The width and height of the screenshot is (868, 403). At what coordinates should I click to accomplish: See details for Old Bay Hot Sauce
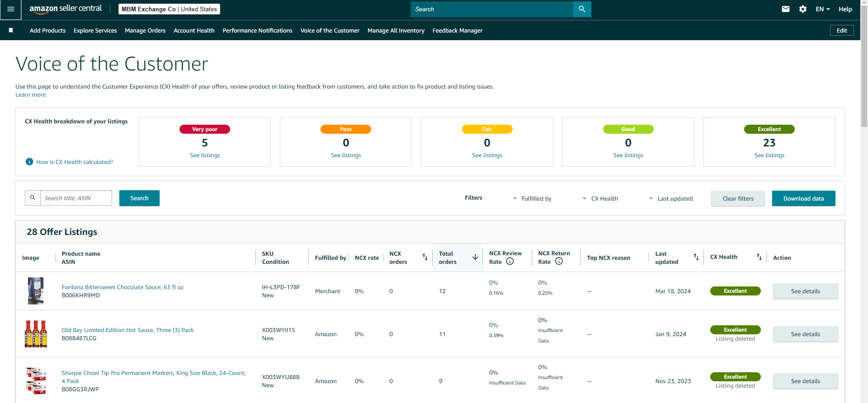click(x=805, y=334)
